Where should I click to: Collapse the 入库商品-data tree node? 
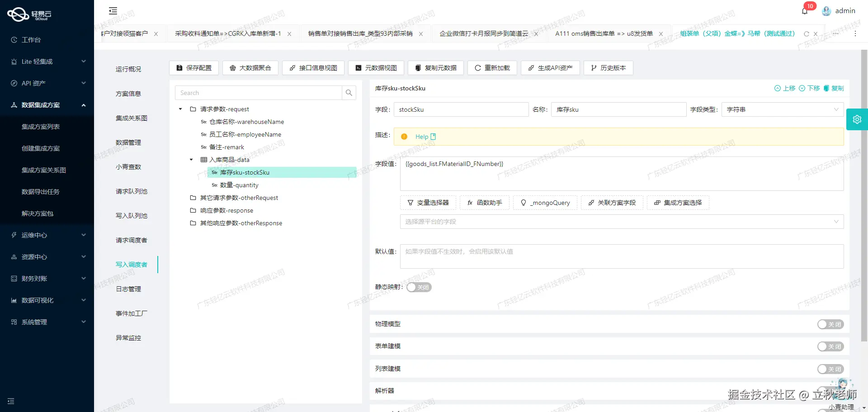tap(190, 160)
